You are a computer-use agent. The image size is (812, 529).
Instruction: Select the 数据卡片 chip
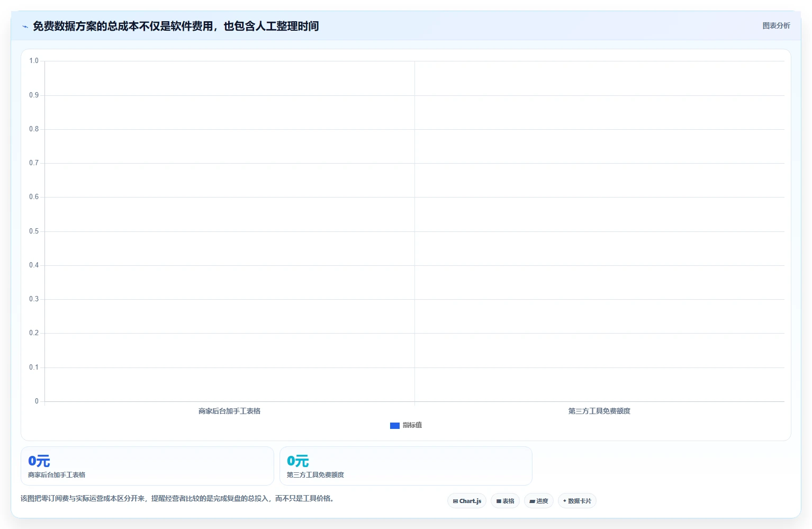point(577,501)
